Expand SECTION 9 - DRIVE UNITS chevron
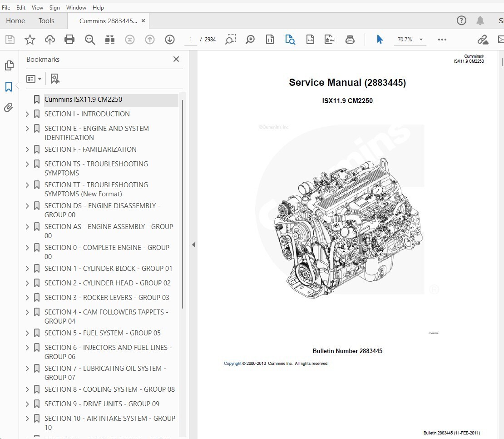The height and width of the screenshot is (439, 504). tap(27, 404)
